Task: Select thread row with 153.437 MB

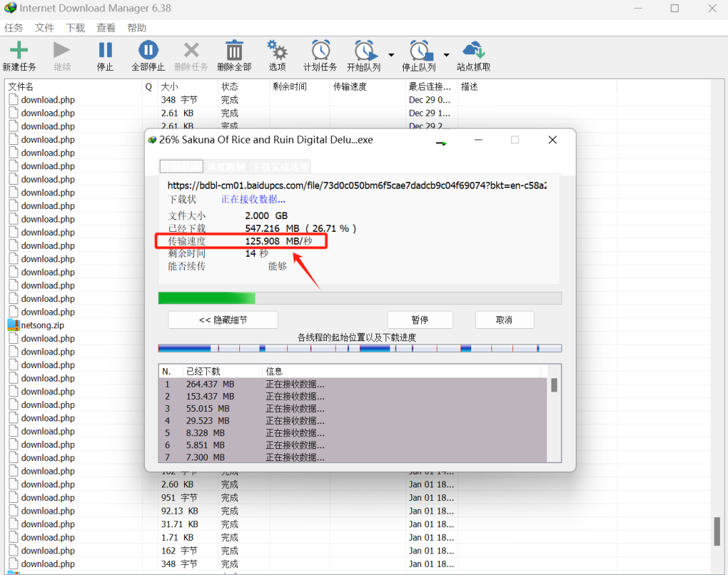Action: click(353, 396)
